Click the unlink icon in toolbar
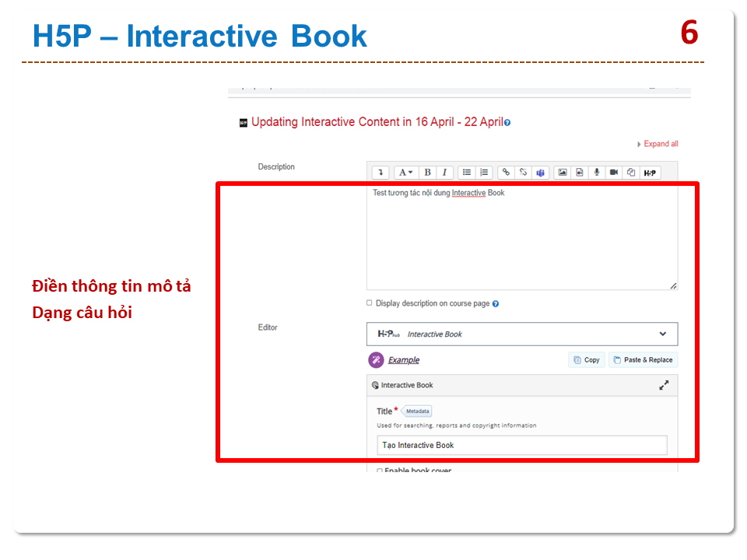 click(524, 173)
